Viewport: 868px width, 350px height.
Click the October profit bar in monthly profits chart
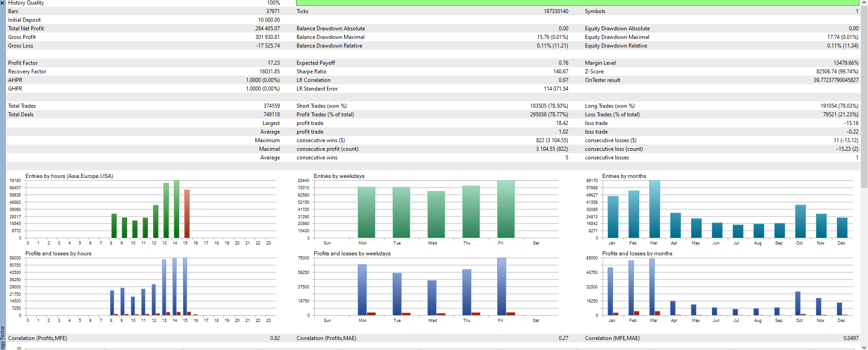pyautogui.click(x=797, y=303)
